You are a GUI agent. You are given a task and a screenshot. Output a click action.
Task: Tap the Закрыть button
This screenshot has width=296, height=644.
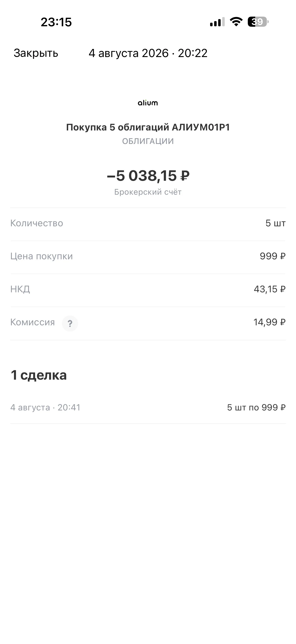tap(36, 53)
